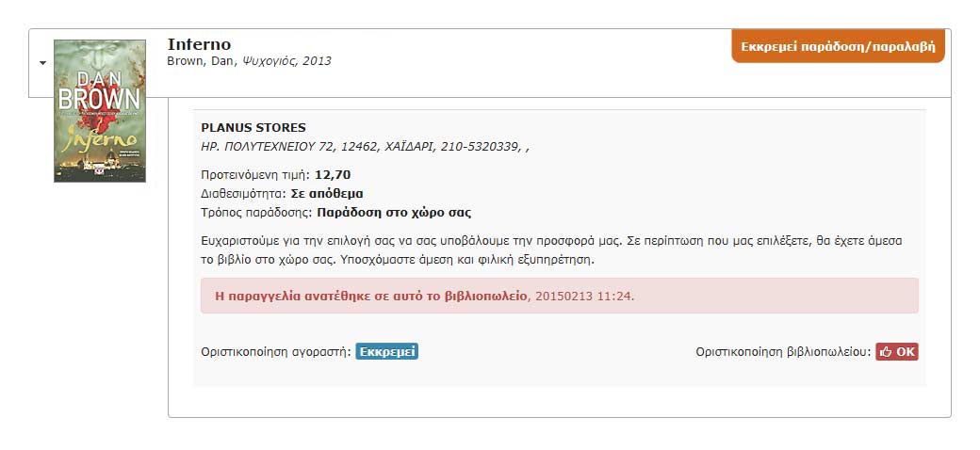Click the Προτεινόμενη τιμή label
Viewport: 980px width, 450px height.
pyautogui.click(x=256, y=175)
